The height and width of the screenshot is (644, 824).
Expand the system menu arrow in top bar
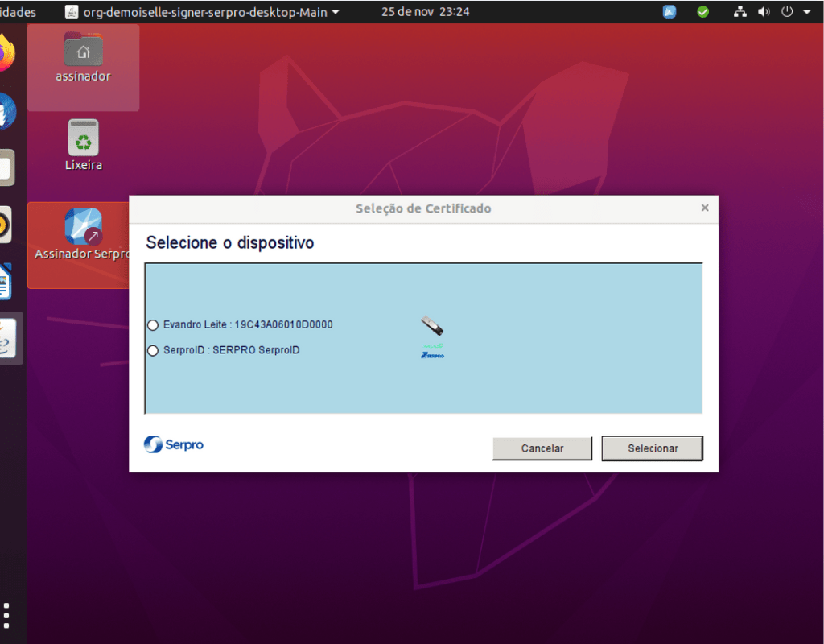pyautogui.click(x=806, y=11)
